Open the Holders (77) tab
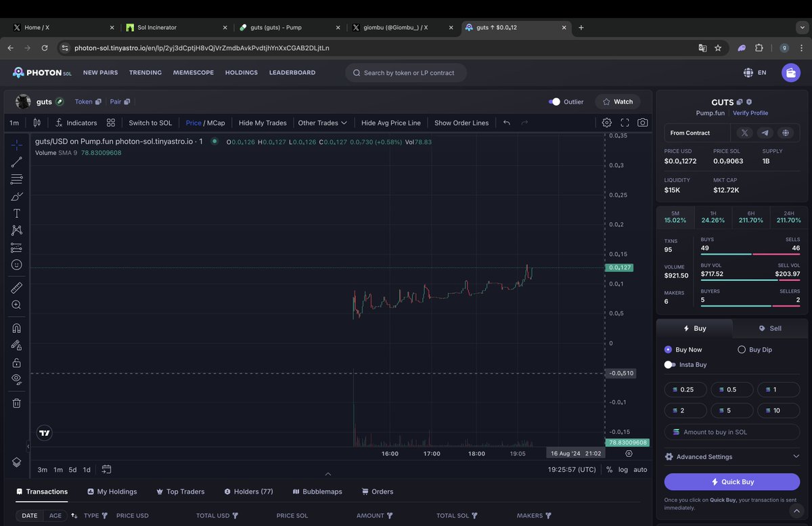The width and height of the screenshot is (812, 526). pos(248,491)
